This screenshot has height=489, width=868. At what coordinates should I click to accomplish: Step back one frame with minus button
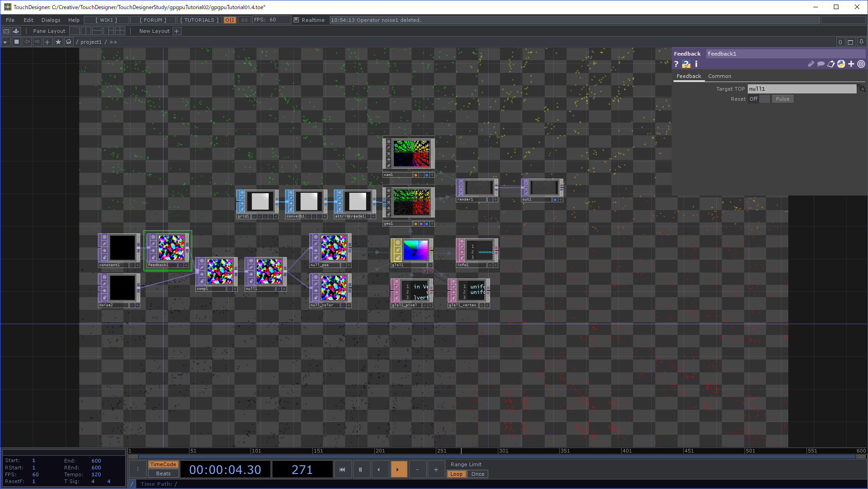pos(417,469)
